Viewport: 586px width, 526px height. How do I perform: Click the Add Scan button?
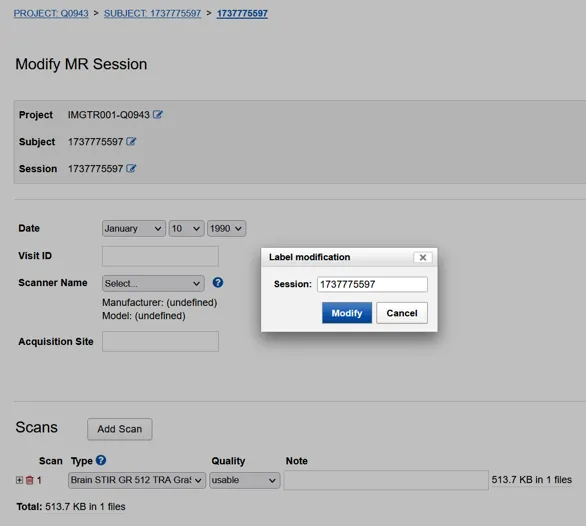click(x=120, y=429)
